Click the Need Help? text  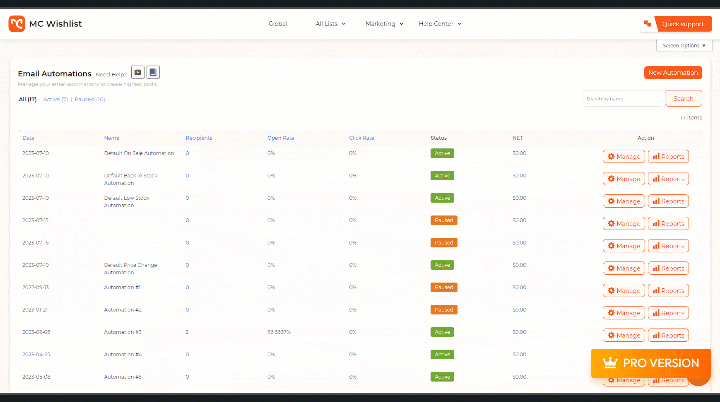pyautogui.click(x=111, y=74)
